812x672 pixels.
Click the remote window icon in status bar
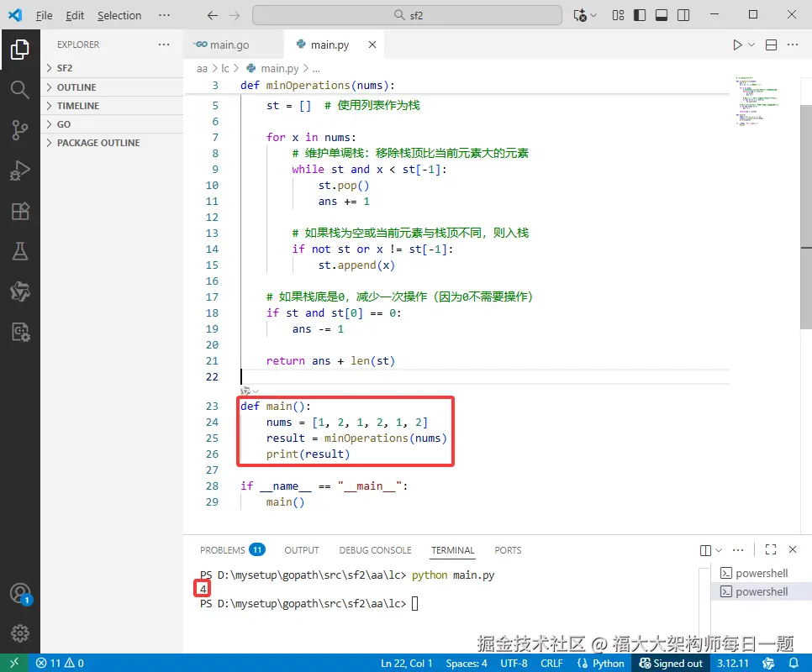[x=14, y=663]
